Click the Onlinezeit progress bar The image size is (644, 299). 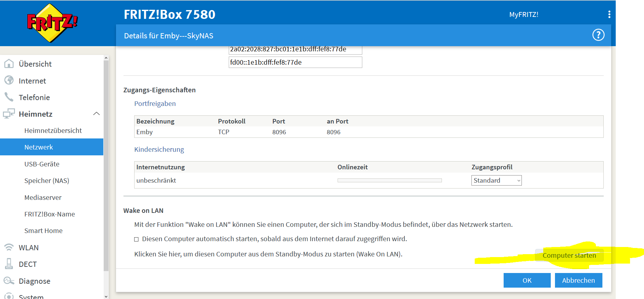pyautogui.click(x=390, y=180)
